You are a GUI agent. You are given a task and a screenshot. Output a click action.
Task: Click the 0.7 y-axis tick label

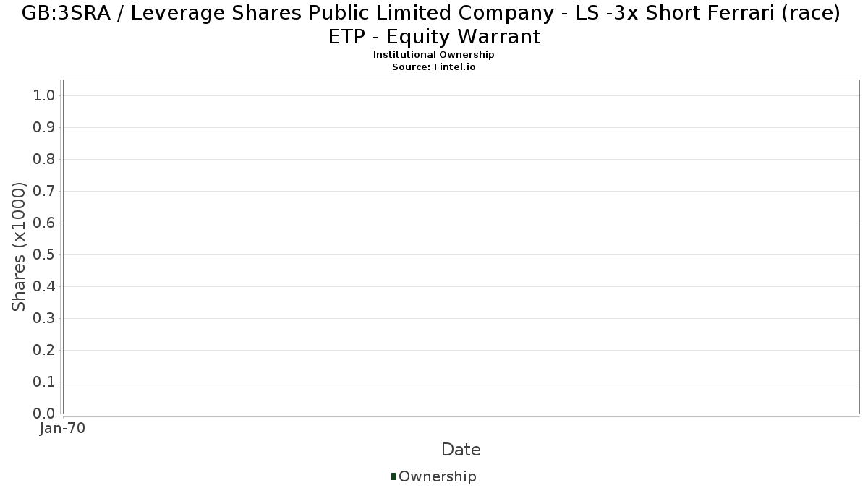pos(45,192)
